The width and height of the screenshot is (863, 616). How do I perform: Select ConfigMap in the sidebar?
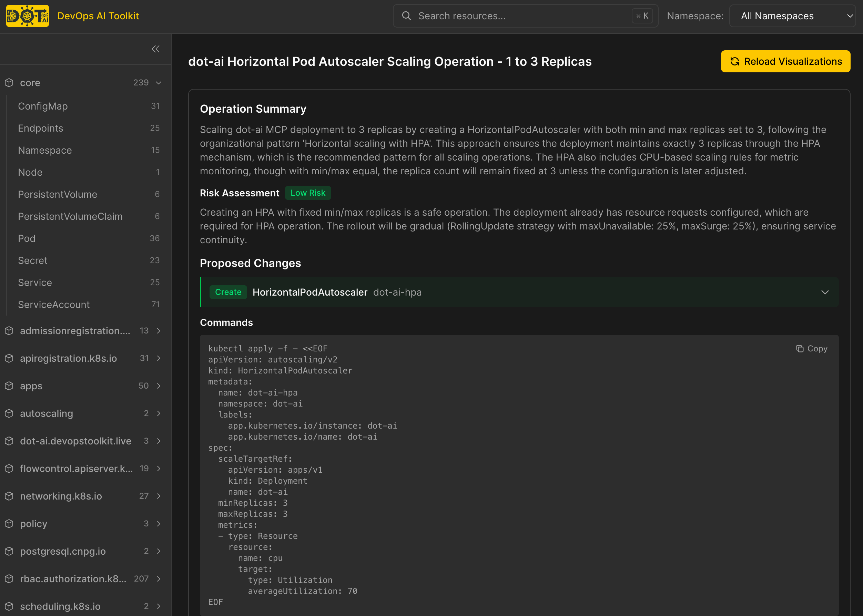43,106
